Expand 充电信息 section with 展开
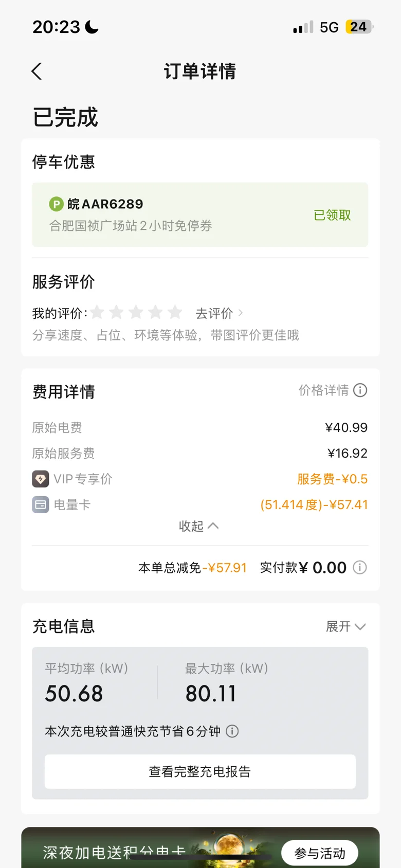This screenshot has height=868, width=401. [346, 626]
